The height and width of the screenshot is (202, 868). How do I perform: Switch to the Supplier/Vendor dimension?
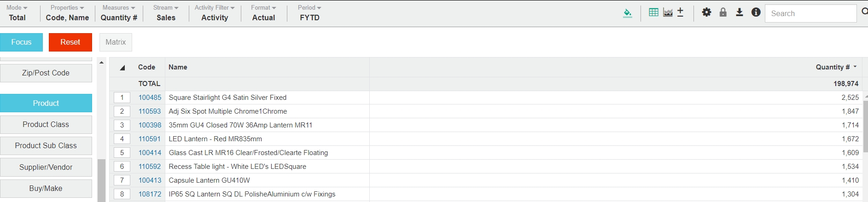coord(46,167)
